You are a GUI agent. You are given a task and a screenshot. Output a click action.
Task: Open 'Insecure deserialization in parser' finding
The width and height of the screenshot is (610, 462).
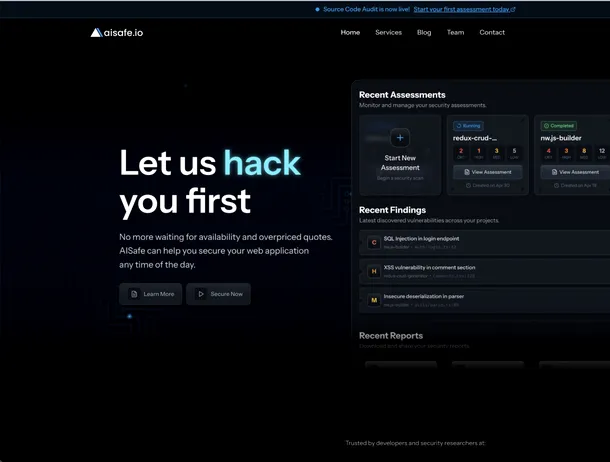coord(424,296)
